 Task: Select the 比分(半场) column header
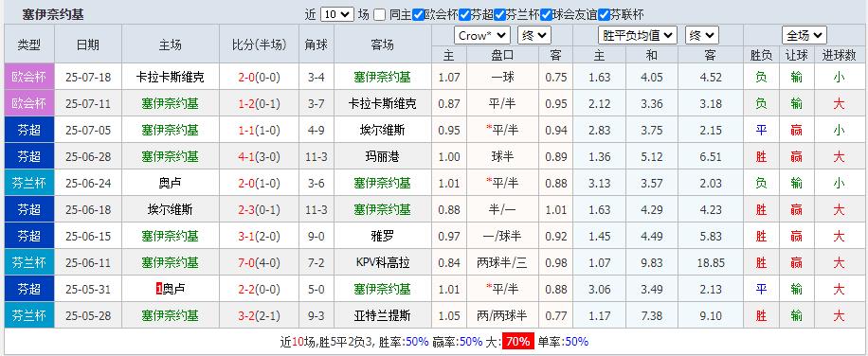[259, 44]
